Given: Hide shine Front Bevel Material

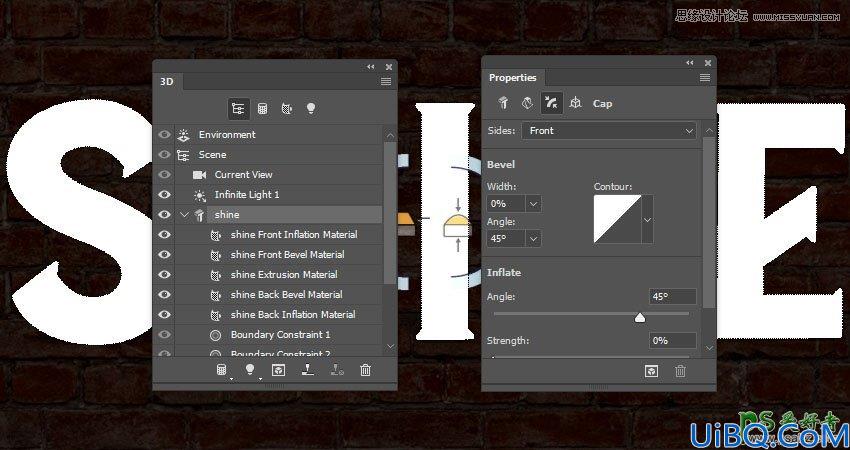Looking at the screenshot, I should coord(164,255).
